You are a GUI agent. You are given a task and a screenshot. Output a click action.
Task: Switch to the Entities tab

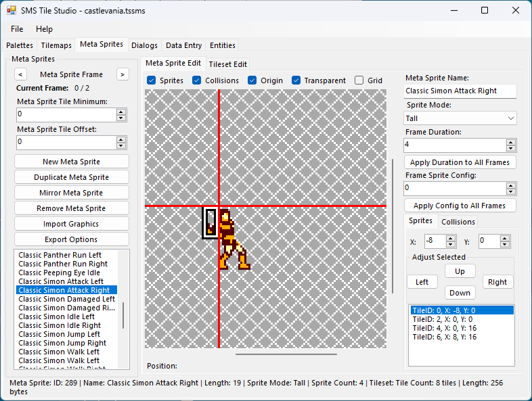pyautogui.click(x=223, y=45)
